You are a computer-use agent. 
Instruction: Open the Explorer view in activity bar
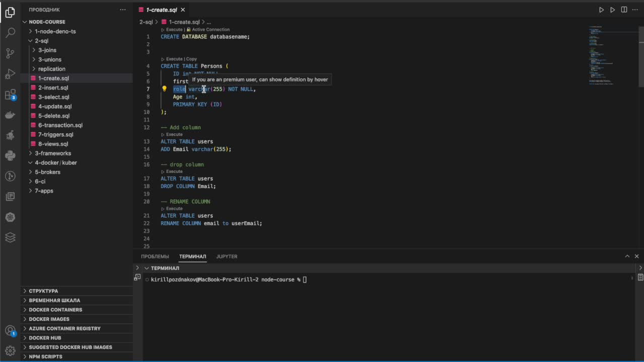point(10,13)
